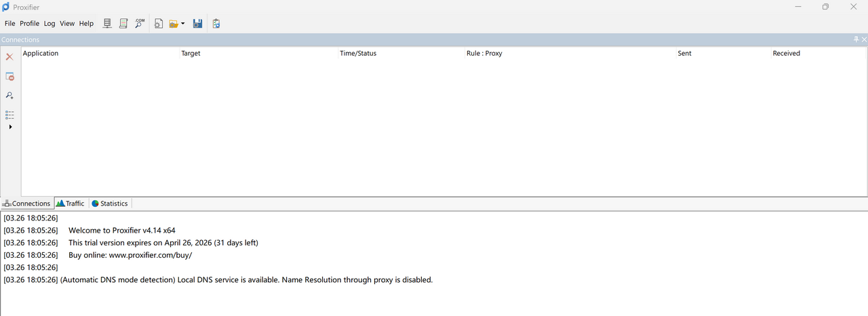Viewport: 868px width, 316px height.
Task: Switch to the Traffic tab
Action: [x=71, y=203]
